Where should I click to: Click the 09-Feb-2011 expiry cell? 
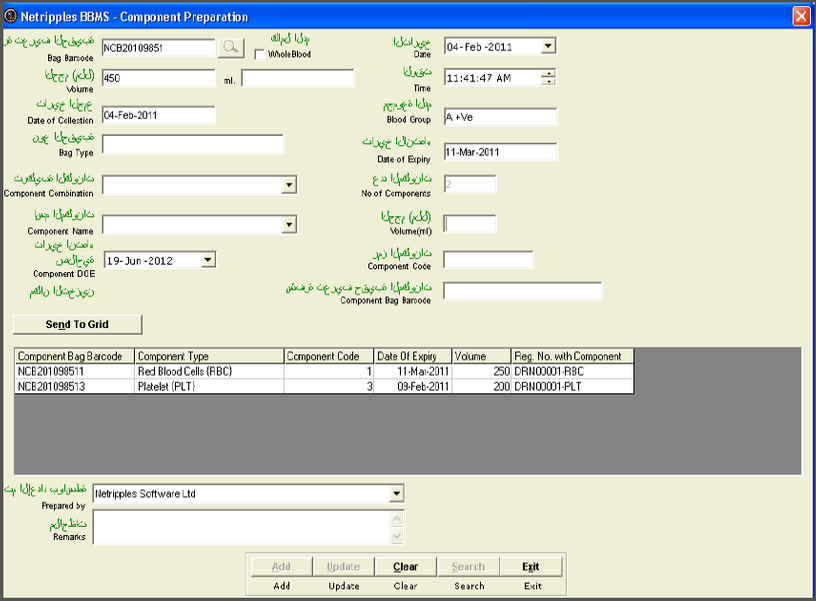coord(413,386)
